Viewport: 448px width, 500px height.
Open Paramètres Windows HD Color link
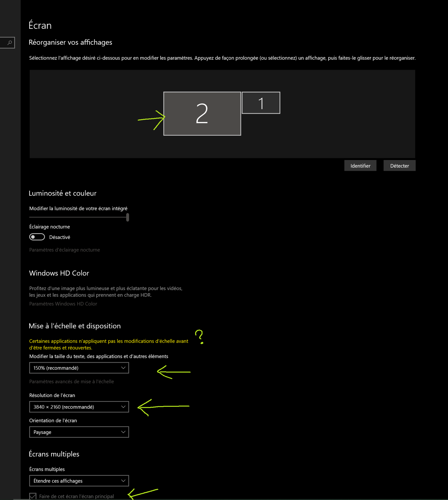tap(63, 304)
